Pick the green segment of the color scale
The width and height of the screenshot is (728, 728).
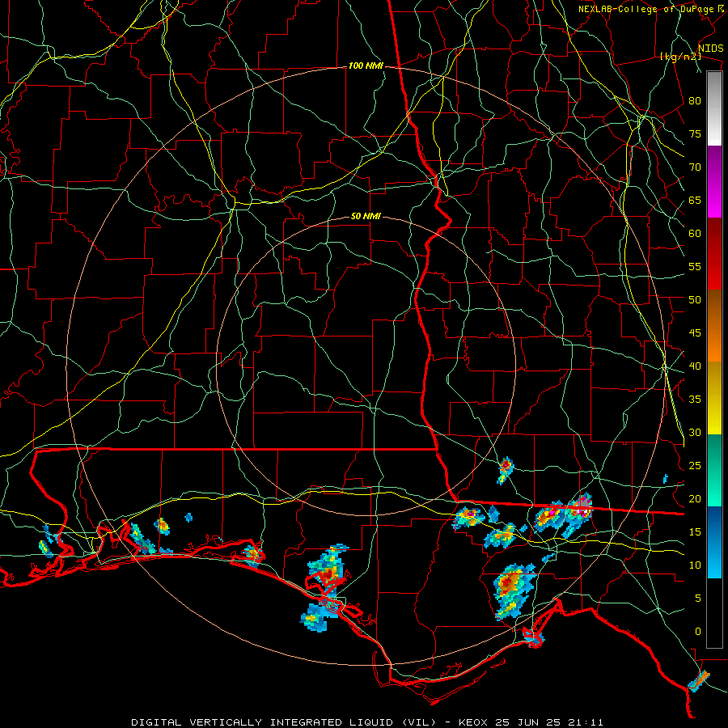tap(714, 470)
